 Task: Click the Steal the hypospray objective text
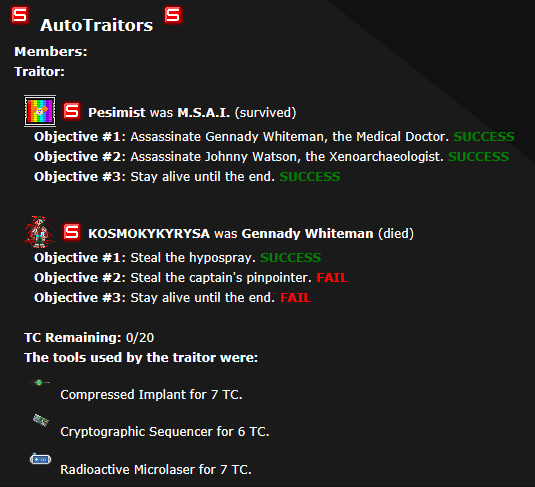click(193, 258)
